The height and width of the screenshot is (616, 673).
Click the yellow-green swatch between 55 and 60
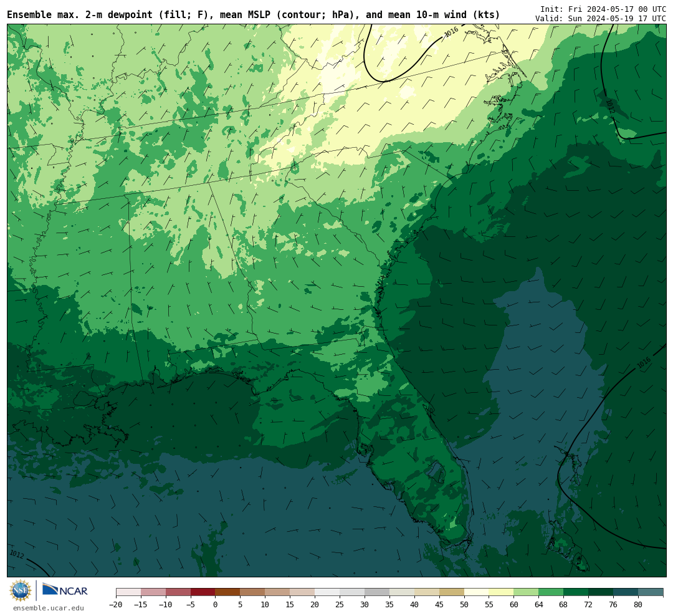pyautogui.click(x=502, y=592)
